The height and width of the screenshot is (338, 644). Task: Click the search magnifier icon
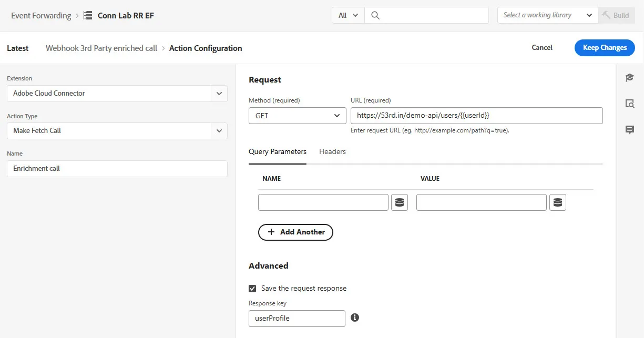(x=375, y=15)
